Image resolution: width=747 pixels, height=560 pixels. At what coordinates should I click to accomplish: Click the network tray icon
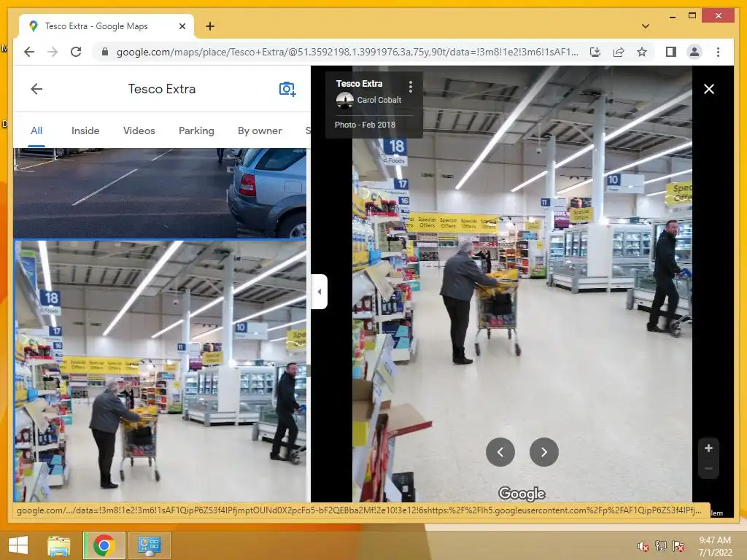tap(661, 546)
